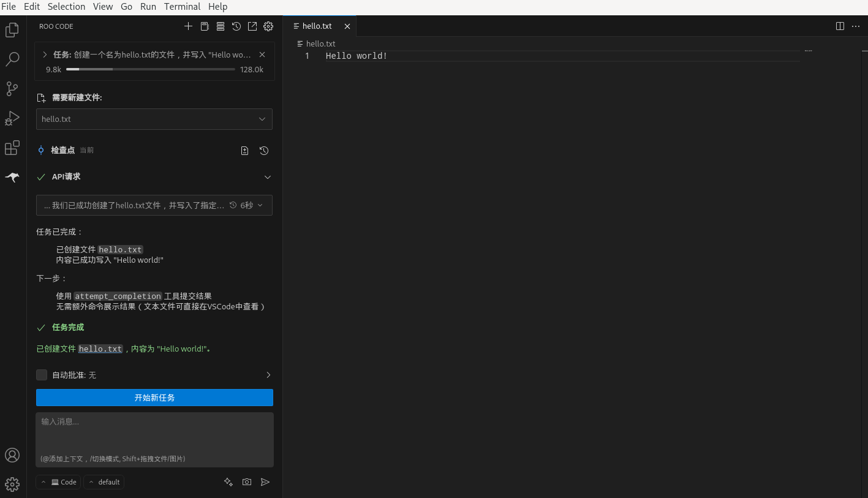
Task: Close the current task with X
Action: pyautogui.click(x=262, y=55)
